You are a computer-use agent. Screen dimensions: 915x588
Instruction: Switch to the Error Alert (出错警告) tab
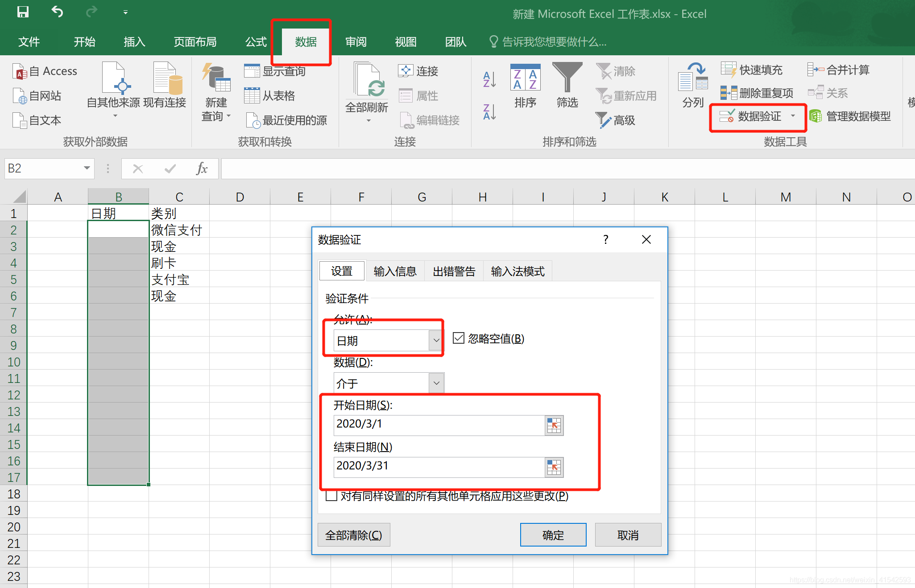[x=454, y=271]
